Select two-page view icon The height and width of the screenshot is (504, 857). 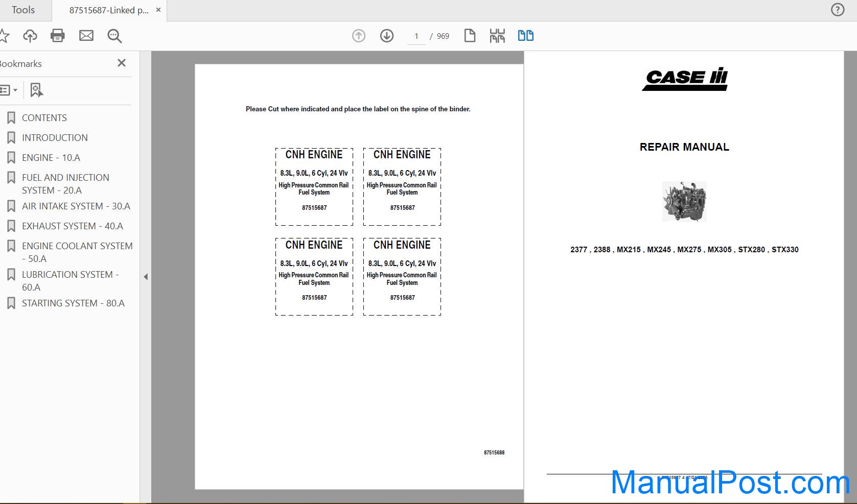tap(526, 36)
